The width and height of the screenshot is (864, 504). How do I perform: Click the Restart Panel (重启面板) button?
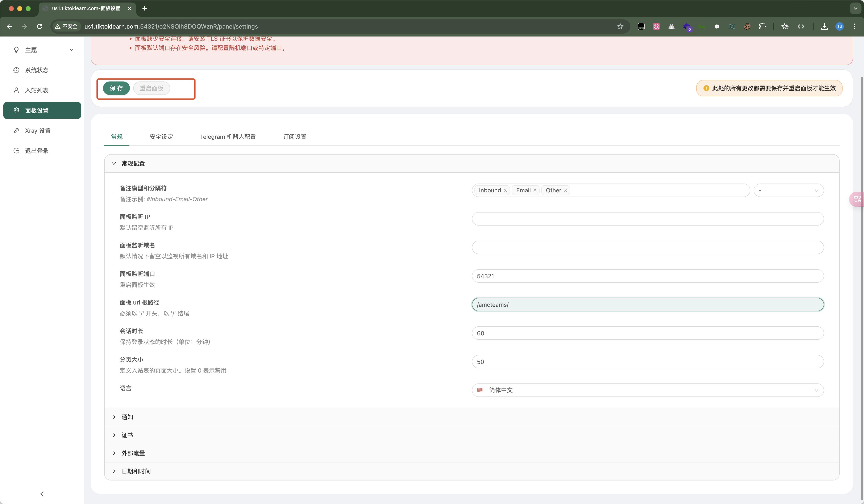click(151, 88)
